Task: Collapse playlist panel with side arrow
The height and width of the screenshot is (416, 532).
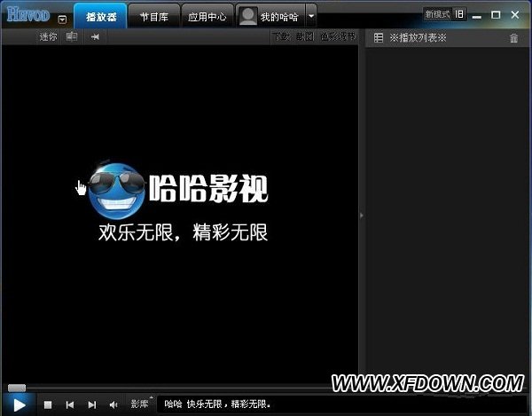Action: (x=362, y=216)
